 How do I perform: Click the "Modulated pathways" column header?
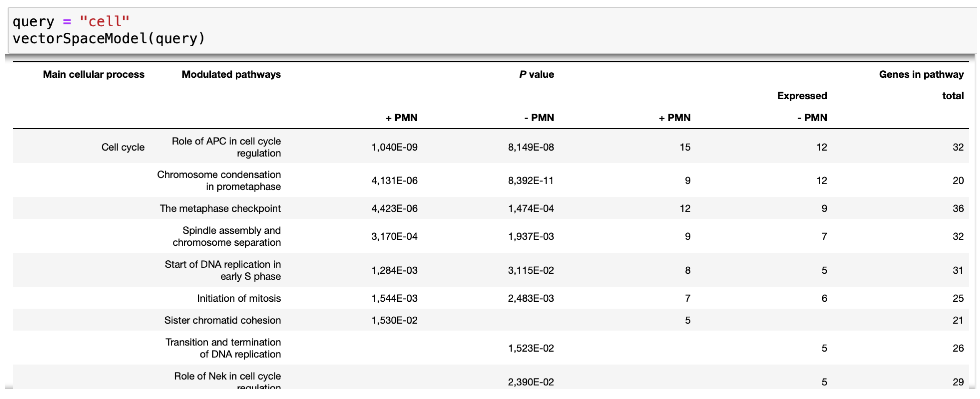pyautogui.click(x=231, y=75)
